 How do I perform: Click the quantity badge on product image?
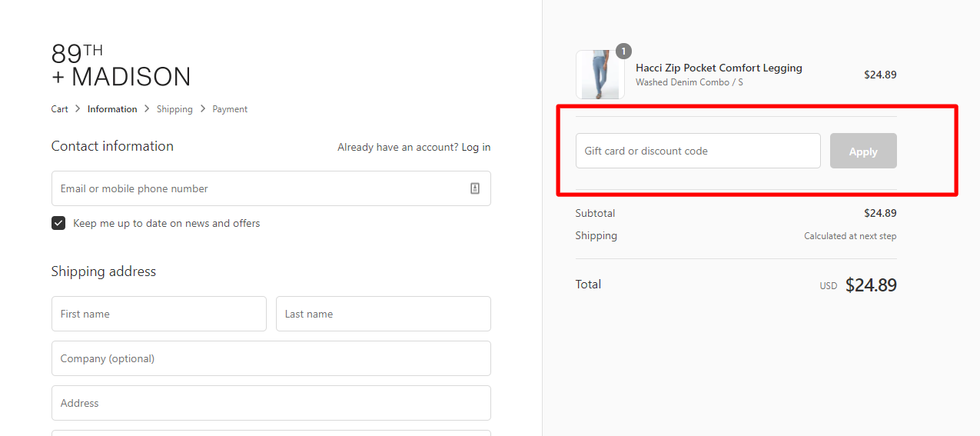[623, 52]
